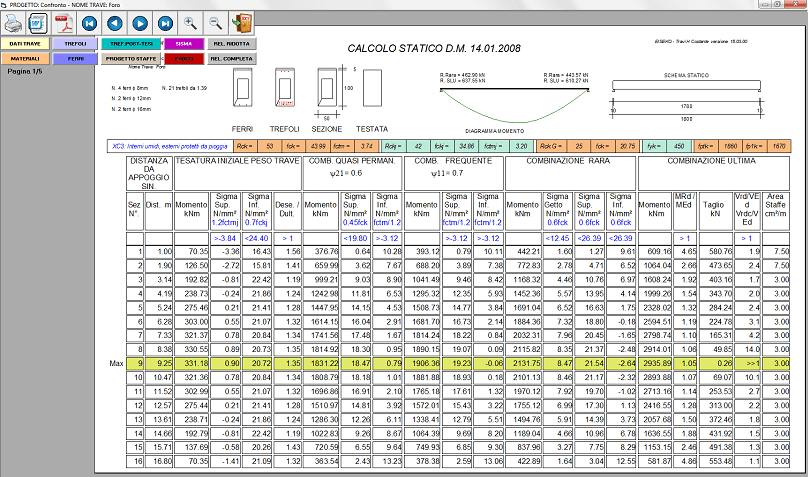
Task: Open the FUOCO section
Action: point(184,59)
